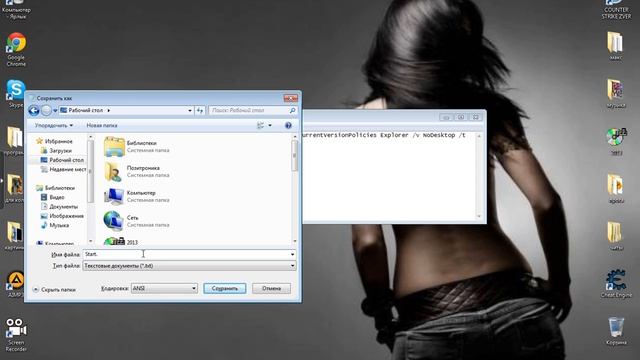Select Избранное in navigation pane
Image resolution: width=640 pixels, height=360 pixels.
click(x=54, y=141)
